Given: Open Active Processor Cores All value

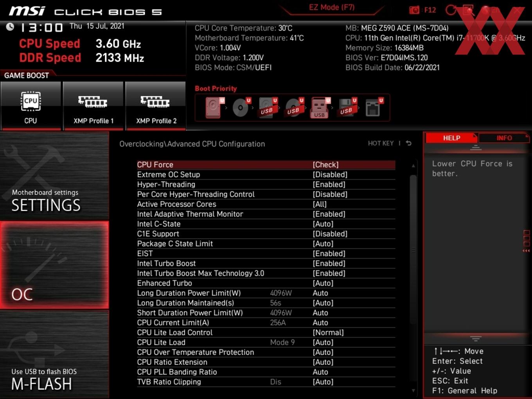Looking at the screenshot, I should [x=320, y=204].
